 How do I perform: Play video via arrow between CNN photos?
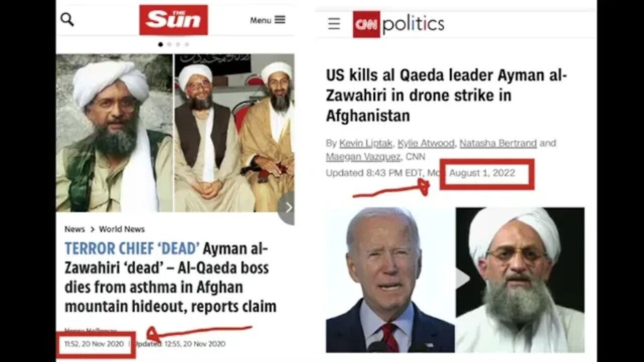462,279
